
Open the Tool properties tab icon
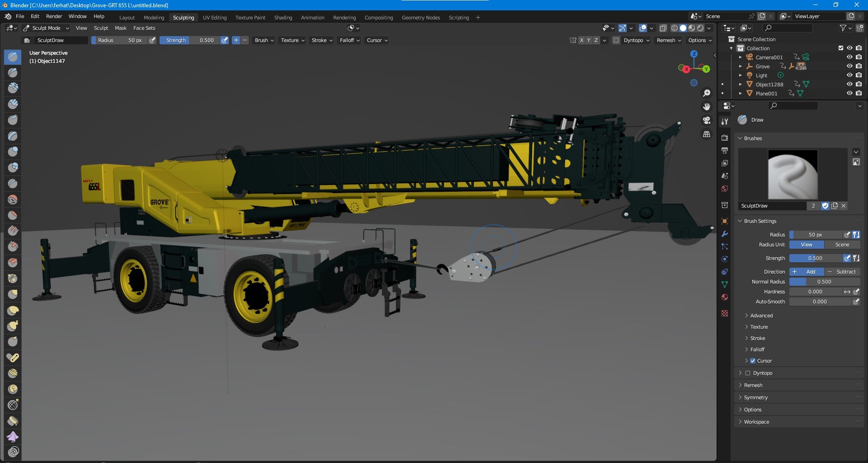point(725,122)
